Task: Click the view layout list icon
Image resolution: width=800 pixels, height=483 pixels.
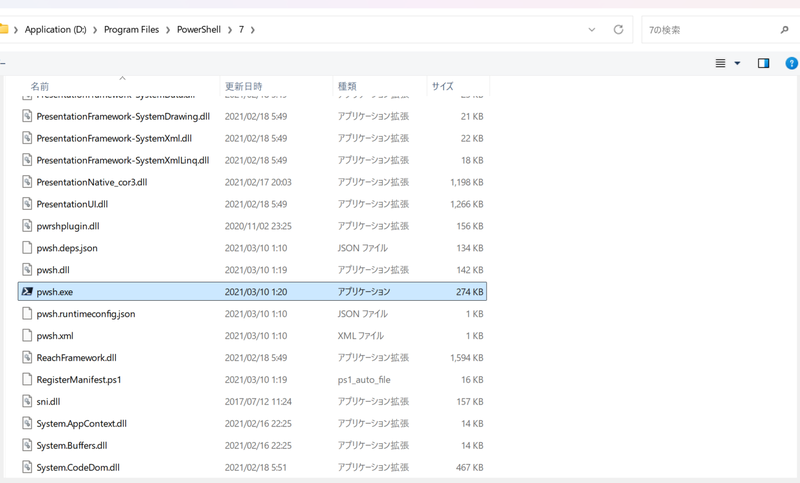Action: (x=720, y=63)
